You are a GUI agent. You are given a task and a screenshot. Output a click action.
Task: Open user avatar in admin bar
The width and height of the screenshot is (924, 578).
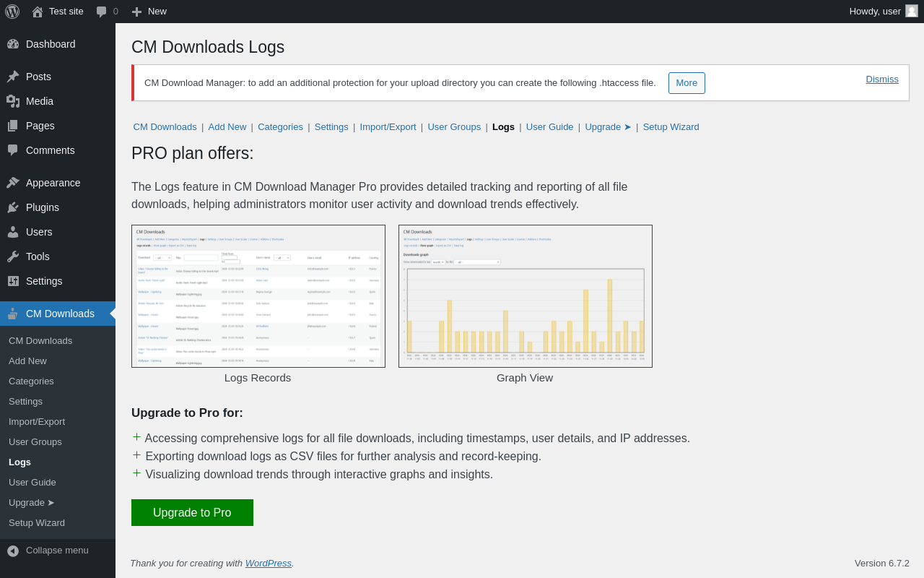(912, 11)
